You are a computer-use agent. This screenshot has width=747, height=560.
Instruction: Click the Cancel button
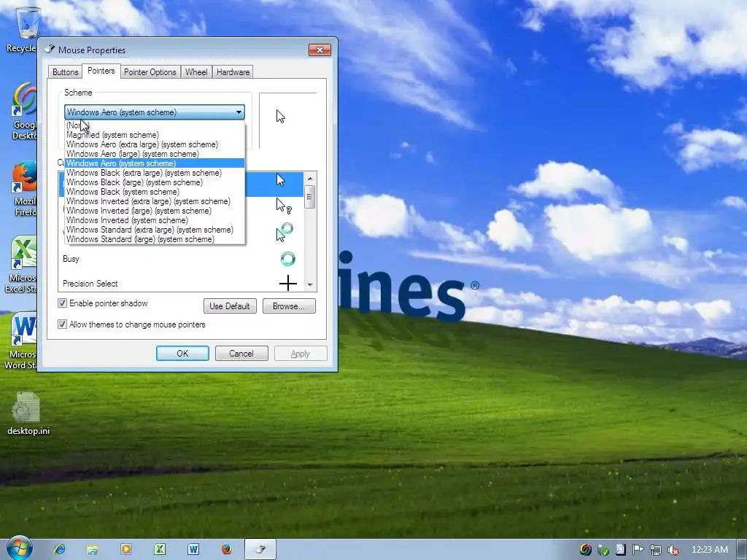(241, 354)
